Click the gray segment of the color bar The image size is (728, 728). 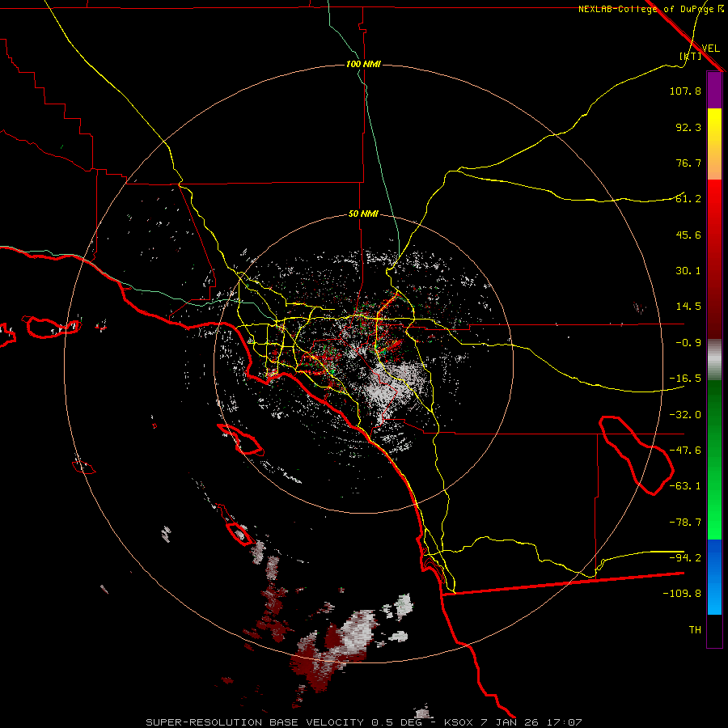pos(714,360)
